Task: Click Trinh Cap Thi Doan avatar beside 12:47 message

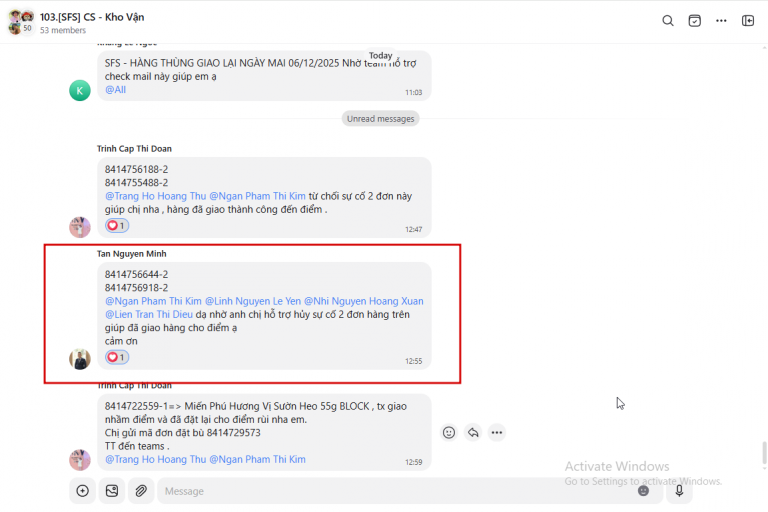Action: pyautogui.click(x=80, y=227)
